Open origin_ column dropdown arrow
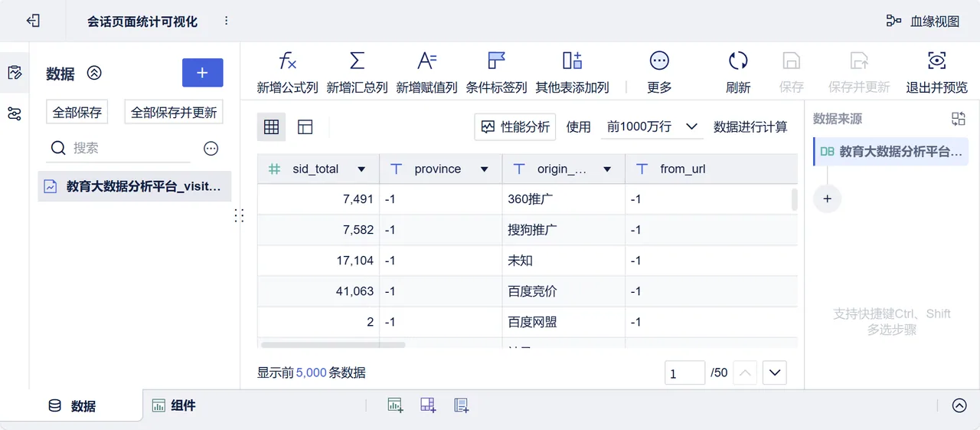Viewport: 980px width, 430px height. click(x=607, y=169)
